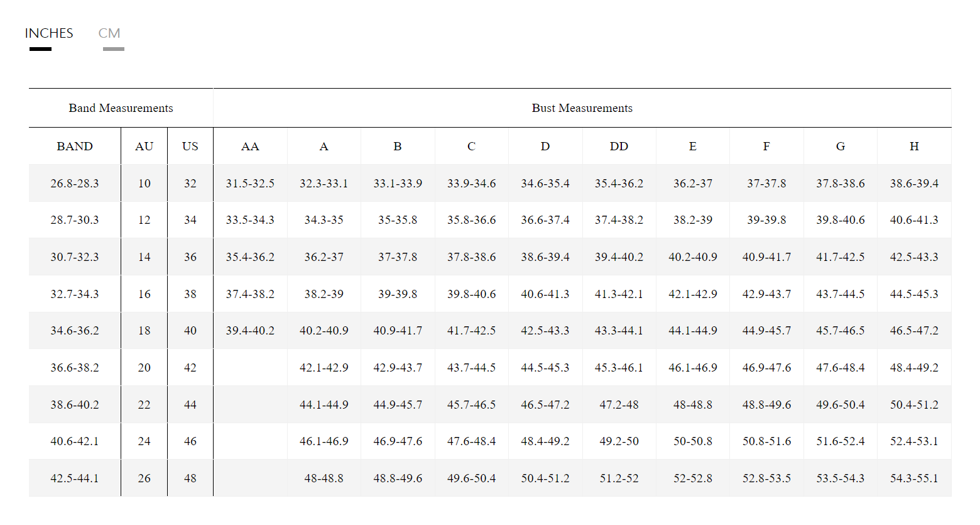Select the DD cup value 41.3-42.1
Image resolution: width=980 pixels, height=525 pixels.
[x=619, y=294]
